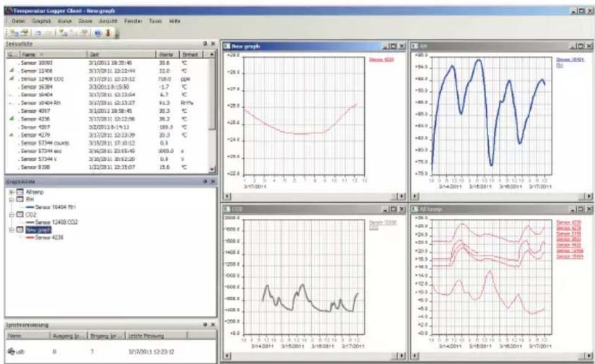Open the Kurve menu
The height and width of the screenshot is (364, 595).
pyautogui.click(x=65, y=21)
